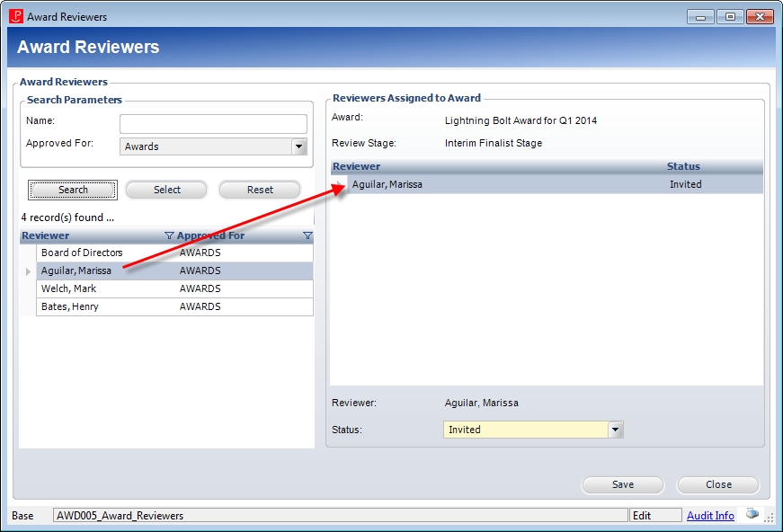The width and height of the screenshot is (783, 532).
Task: Click the Approved For column header
Action: pos(245,235)
